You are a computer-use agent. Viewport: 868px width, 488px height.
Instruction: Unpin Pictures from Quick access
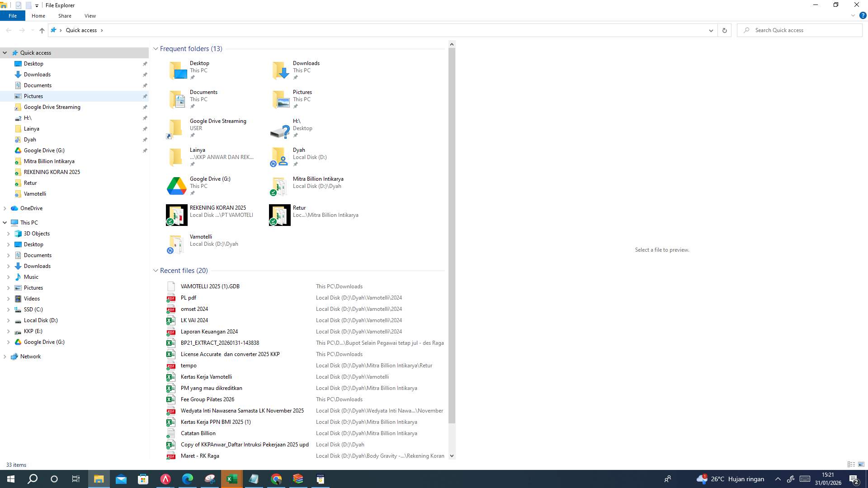[x=145, y=96]
